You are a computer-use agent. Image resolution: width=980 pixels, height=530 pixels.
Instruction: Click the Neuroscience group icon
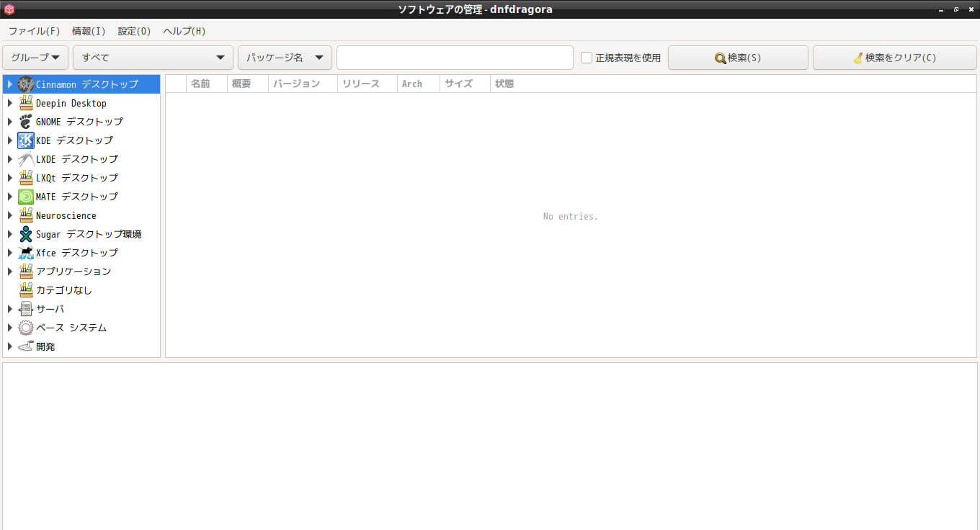pyautogui.click(x=26, y=215)
